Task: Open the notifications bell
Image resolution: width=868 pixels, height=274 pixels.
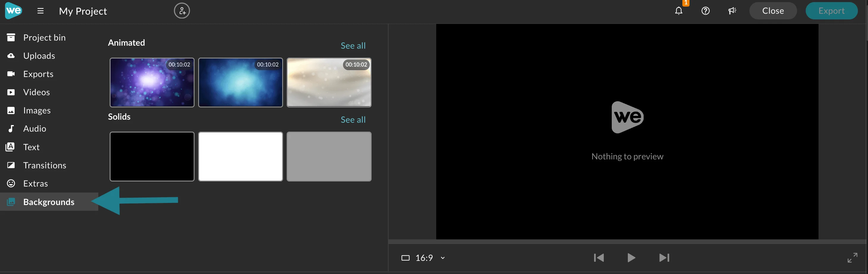Action: pyautogui.click(x=678, y=11)
